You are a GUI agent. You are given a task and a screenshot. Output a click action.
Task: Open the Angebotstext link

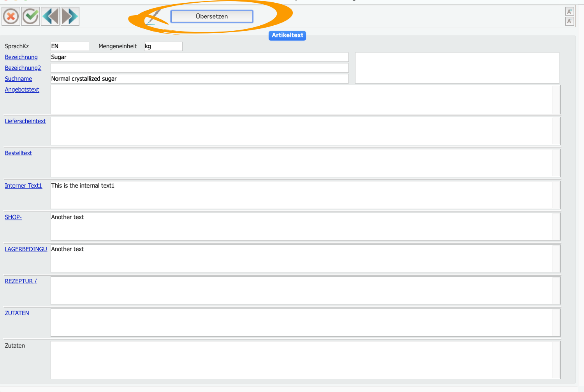pos(22,90)
